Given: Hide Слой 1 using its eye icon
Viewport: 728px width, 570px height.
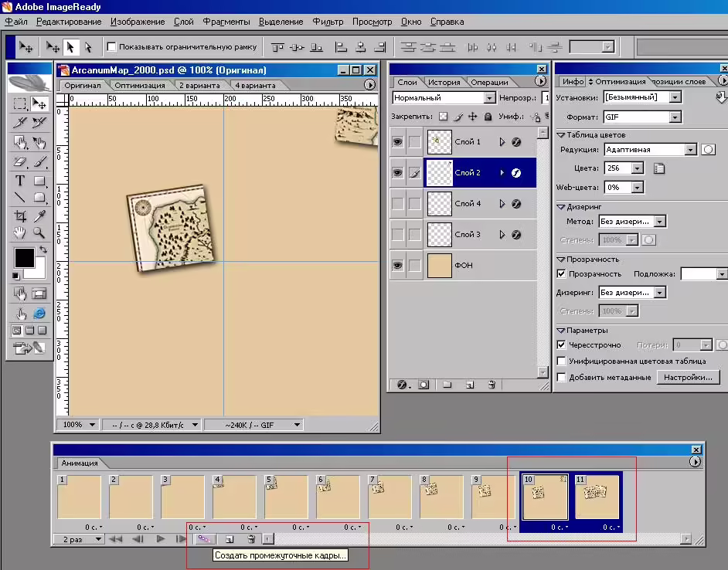Looking at the screenshot, I should (x=397, y=141).
